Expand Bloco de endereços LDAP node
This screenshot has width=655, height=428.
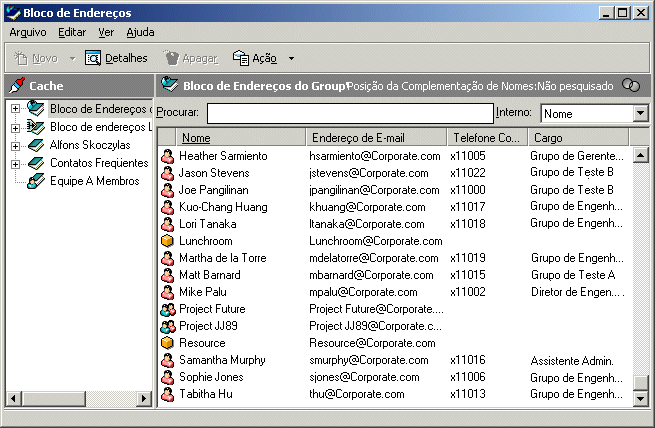click(x=15, y=128)
